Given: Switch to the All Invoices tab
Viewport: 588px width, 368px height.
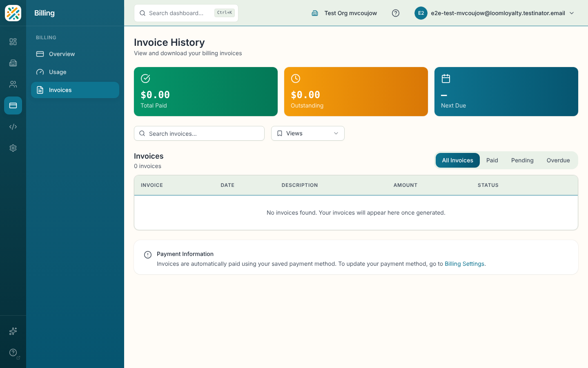Looking at the screenshot, I should point(458,160).
